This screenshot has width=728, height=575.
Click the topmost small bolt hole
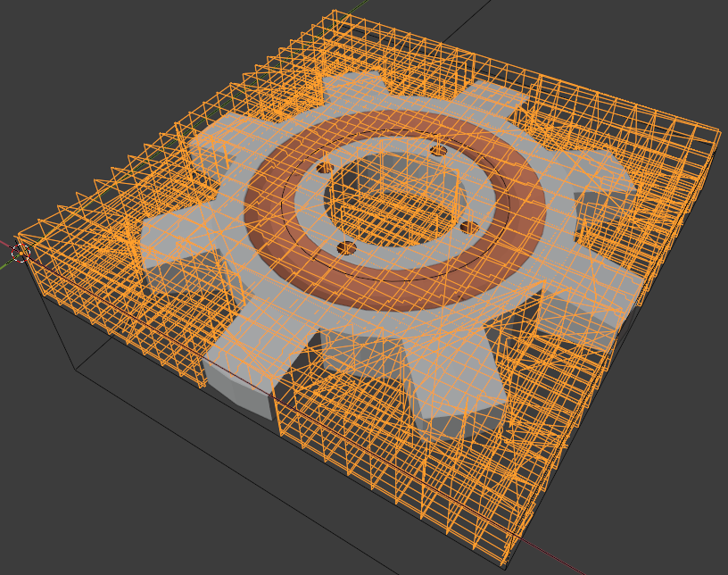click(438, 150)
